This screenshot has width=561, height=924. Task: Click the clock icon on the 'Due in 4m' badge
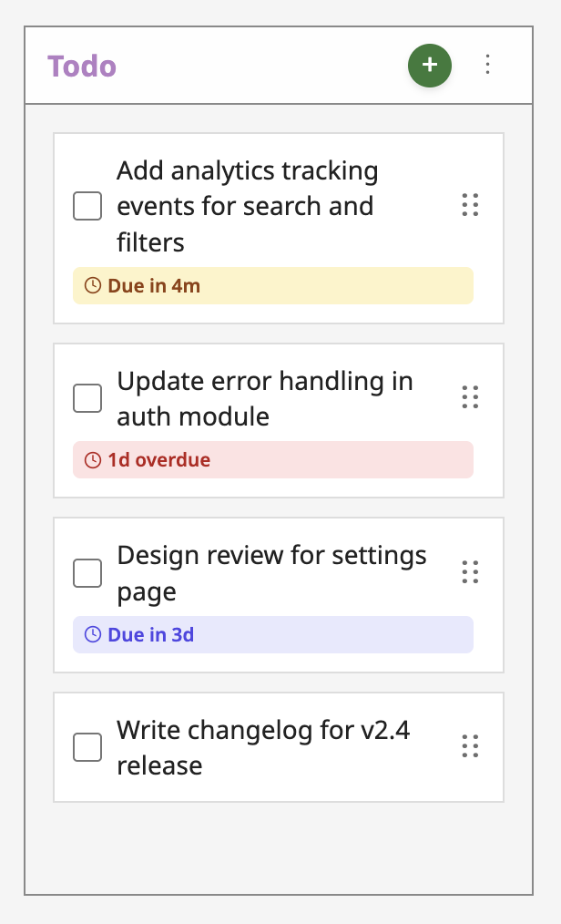point(94,285)
